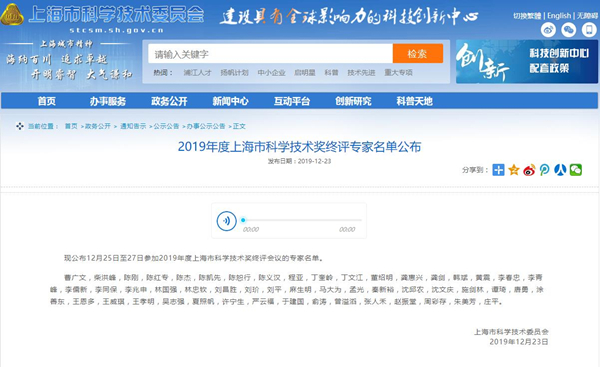This screenshot has width=600, height=367.
Task: Open the 办事服务 menu
Action: coord(108,101)
